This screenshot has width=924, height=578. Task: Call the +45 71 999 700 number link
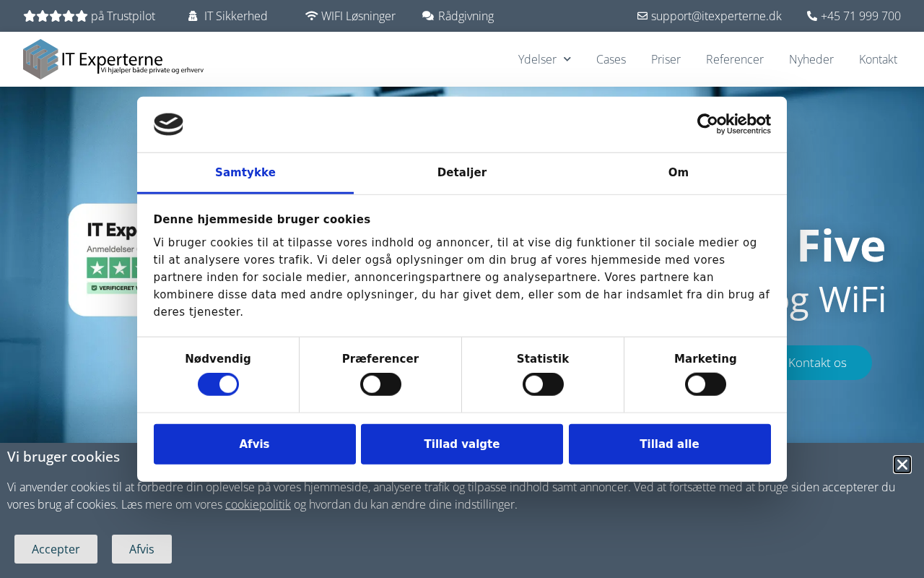click(x=860, y=16)
